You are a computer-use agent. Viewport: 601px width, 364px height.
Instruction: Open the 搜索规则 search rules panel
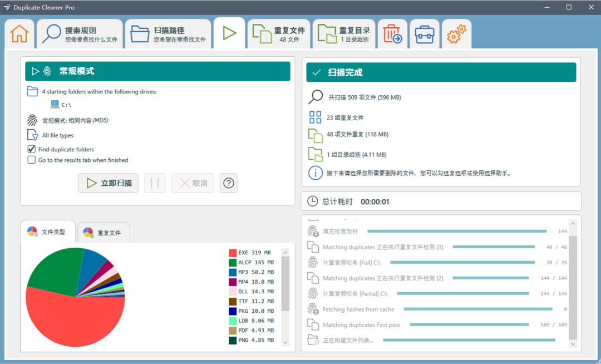[79, 33]
